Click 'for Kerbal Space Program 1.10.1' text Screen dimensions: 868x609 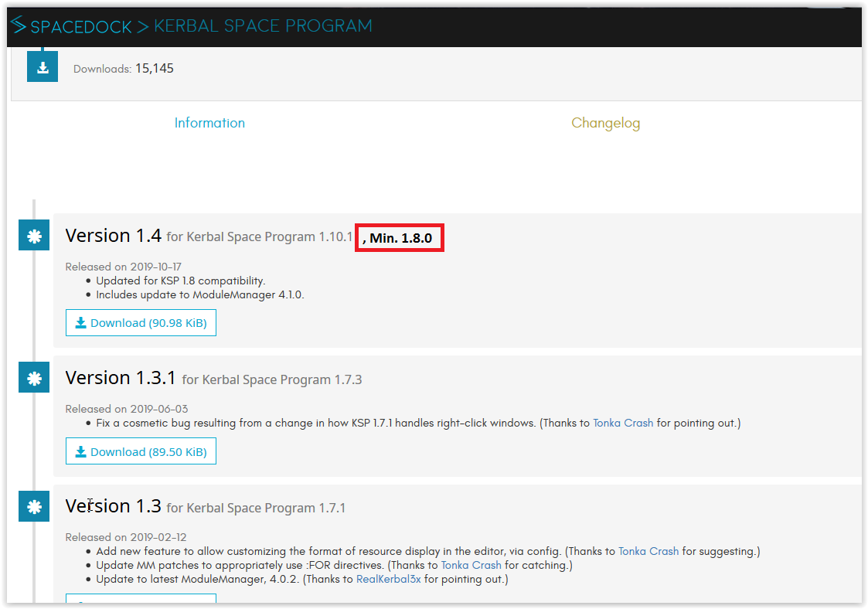(x=260, y=237)
